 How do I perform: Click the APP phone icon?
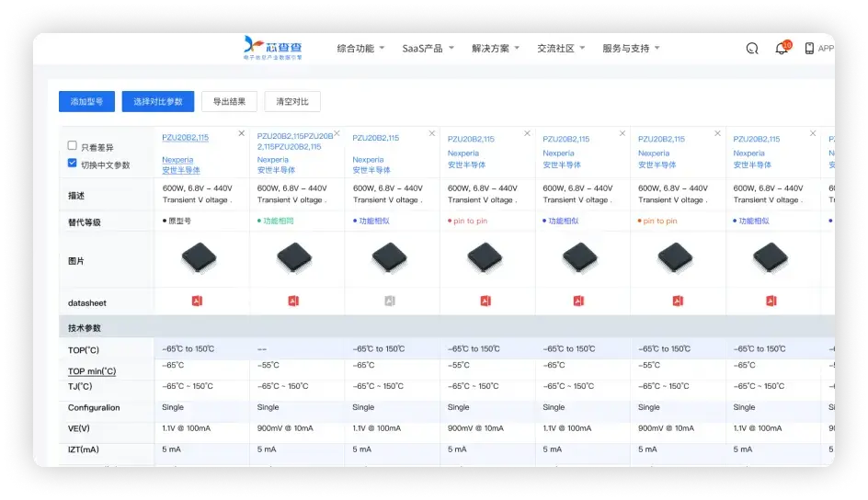[809, 49]
